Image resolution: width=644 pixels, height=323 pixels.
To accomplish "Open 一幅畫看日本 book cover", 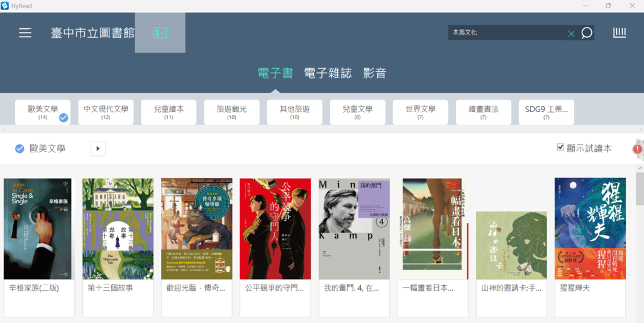I will tap(433, 229).
